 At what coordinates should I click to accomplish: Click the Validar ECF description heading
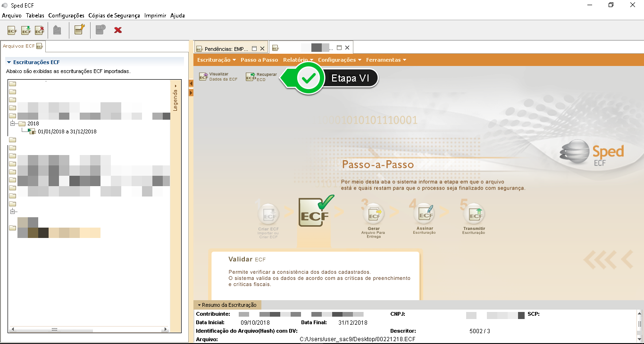pos(247,259)
